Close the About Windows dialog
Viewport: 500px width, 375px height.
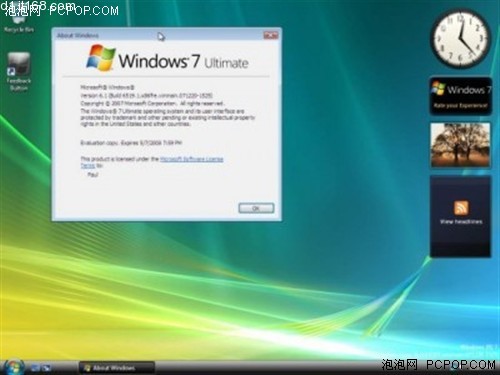(x=271, y=35)
